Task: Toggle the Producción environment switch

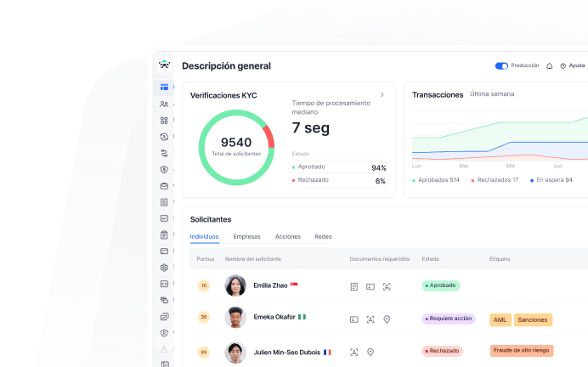Action: pos(501,65)
